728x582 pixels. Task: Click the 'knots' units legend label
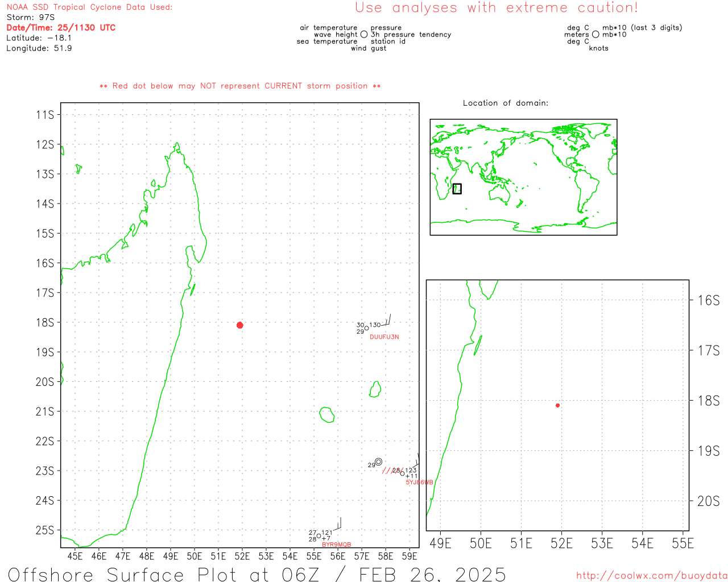click(599, 48)
